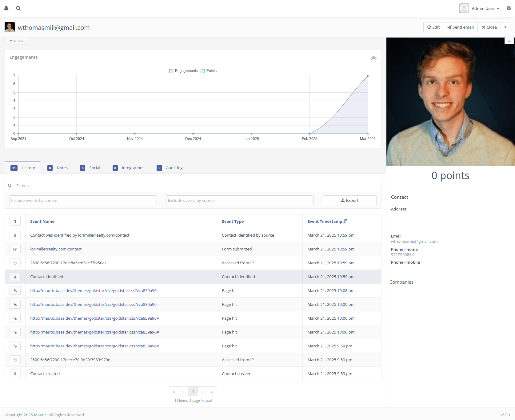Image resolution: width=515 pixels, height=420 pixels.
Task: Click the toggle-all event details button
Action: pyautogui.click(x=15, y=221)
